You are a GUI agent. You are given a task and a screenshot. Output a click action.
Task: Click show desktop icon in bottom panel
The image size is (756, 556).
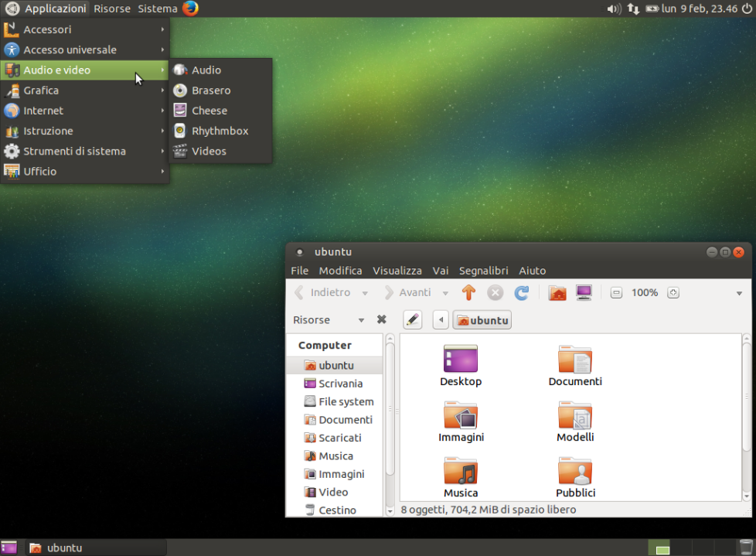(x=9, y=547)
